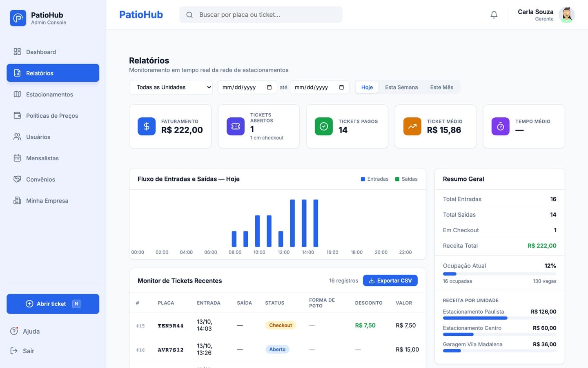588x368 pixels.
Task: Click the Exportar CSV button
Action: [390, 280]
